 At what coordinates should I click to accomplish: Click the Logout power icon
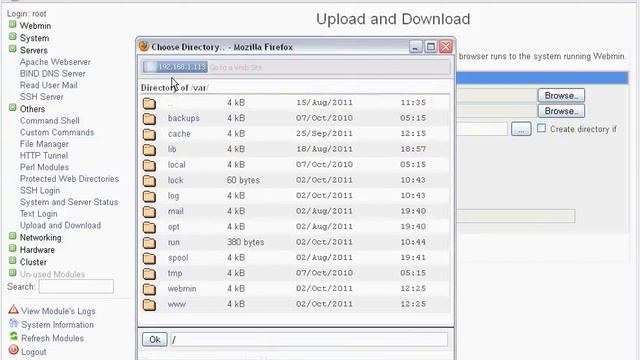(13, 350)
